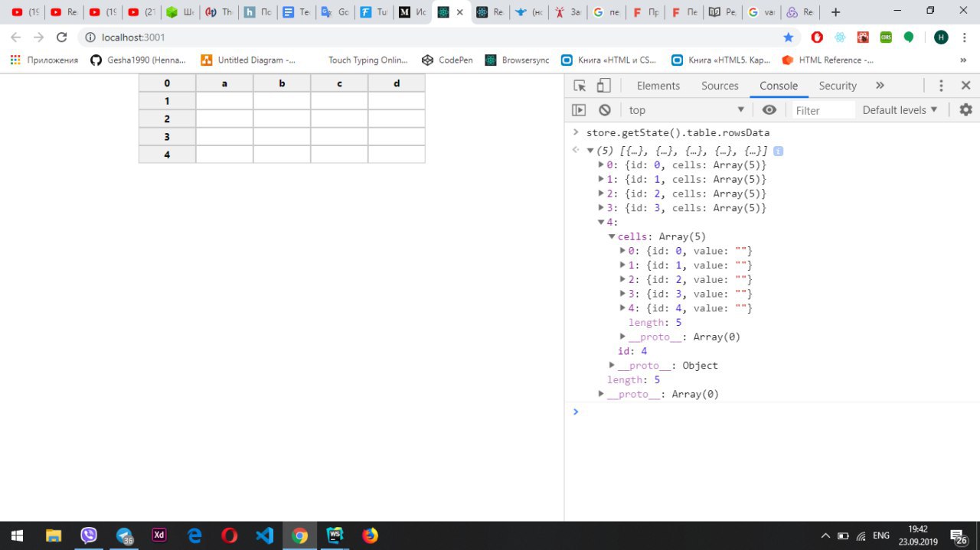This screenshot has height=550, width=980.
Task: Open the Default levels dropdown
Action: [900, 110]
